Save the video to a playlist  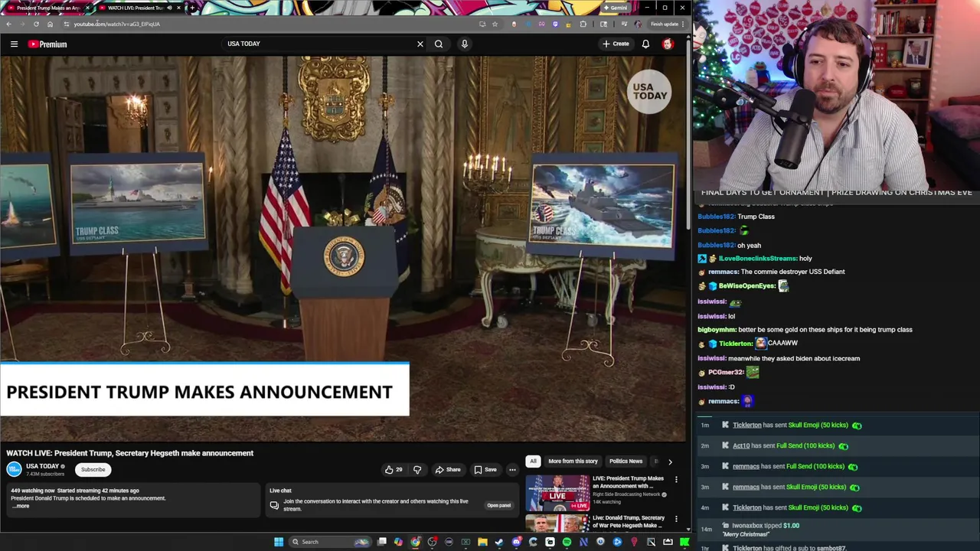click(485, 470)
